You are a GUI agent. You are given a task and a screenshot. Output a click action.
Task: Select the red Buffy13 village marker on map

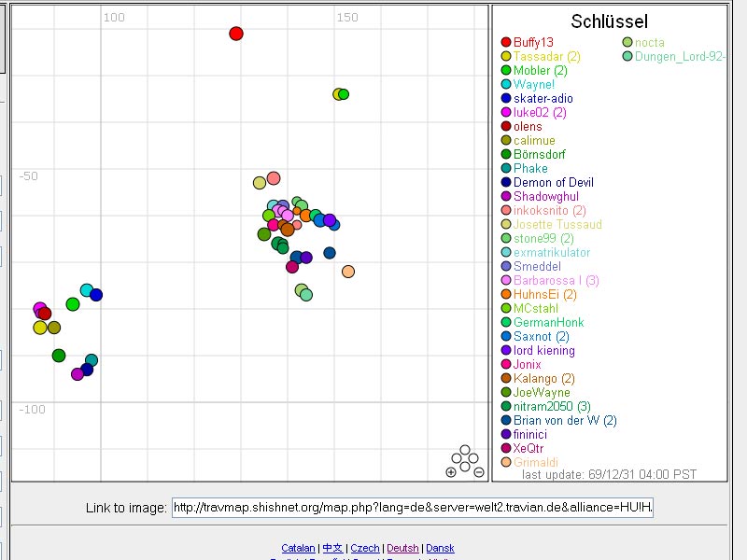[236, 34]
